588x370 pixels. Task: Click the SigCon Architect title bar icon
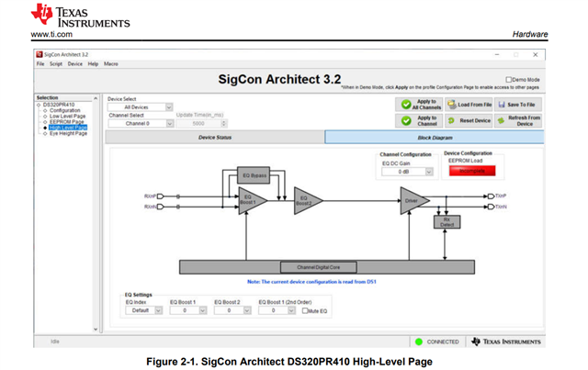coord(40,54)
